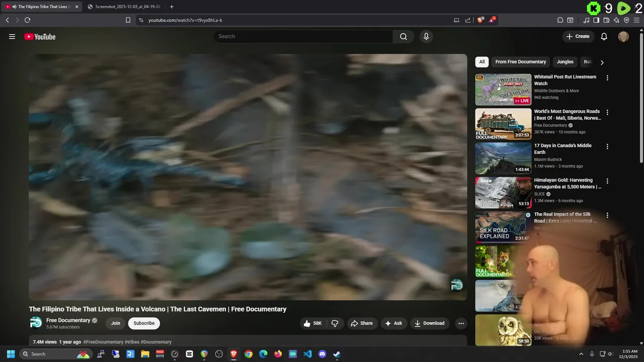Open options menu for Whitetail Livestream video
Image resolution: width=644 pixels, height=362 pixels.
point(607,78)
